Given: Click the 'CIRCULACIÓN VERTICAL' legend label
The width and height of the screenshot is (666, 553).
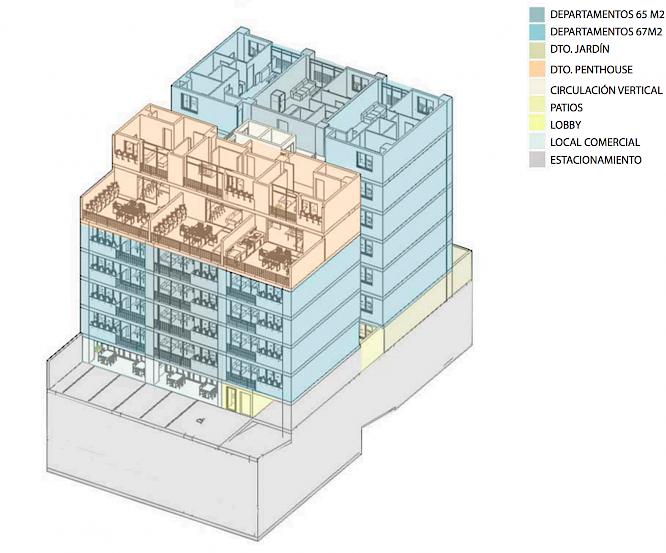Looking at the screenshot, I should (x=606, y=89).
